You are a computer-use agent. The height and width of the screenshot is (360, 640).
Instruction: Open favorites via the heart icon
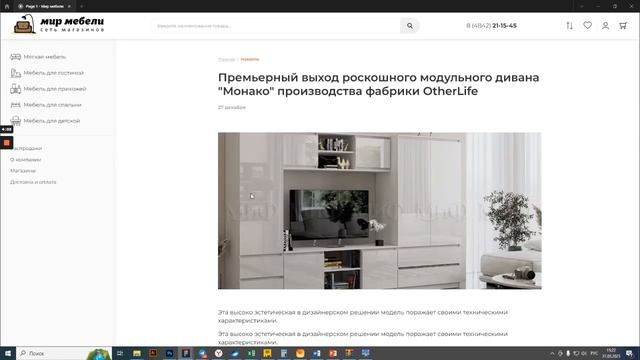pos(587,25)
